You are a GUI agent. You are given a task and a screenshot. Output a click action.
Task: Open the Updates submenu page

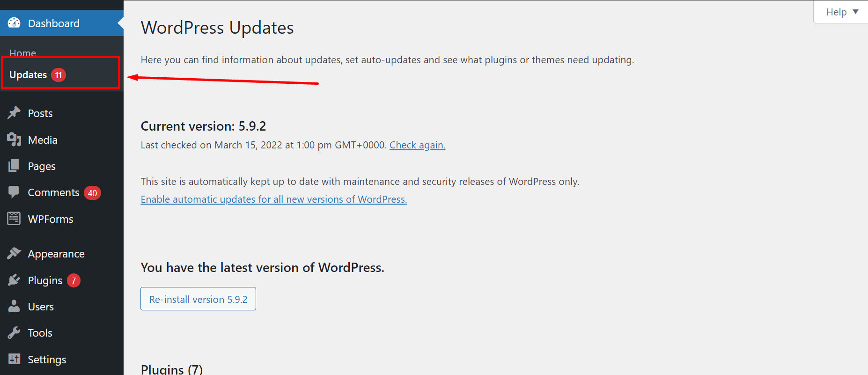[x=28, y=75]
